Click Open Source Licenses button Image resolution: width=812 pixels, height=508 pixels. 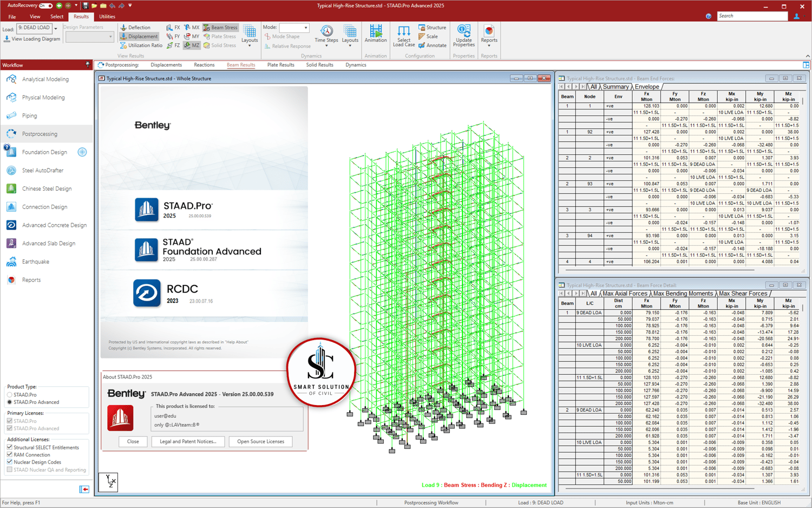[x=260, y=442]
